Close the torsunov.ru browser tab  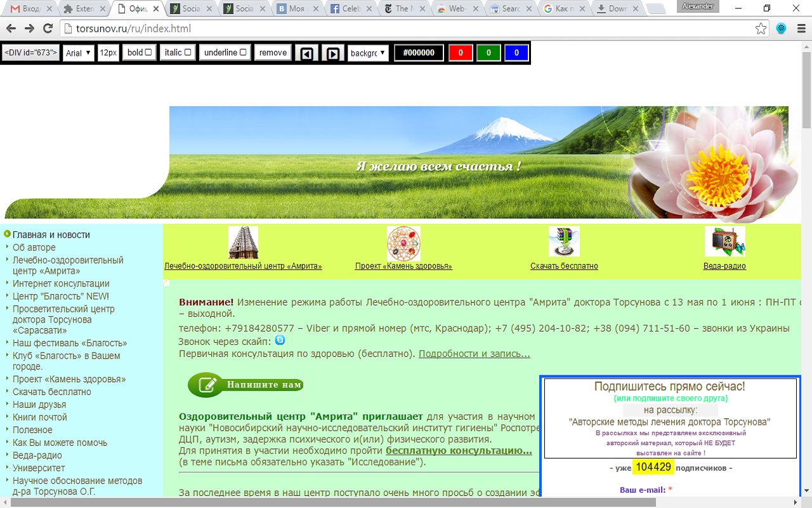pyautogui.click(x=156, y=9)
